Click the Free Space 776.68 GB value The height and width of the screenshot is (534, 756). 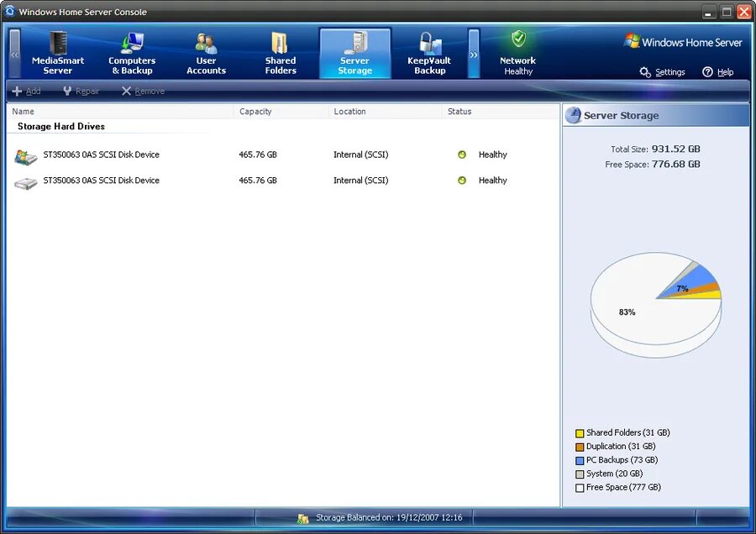click(675, 164)
